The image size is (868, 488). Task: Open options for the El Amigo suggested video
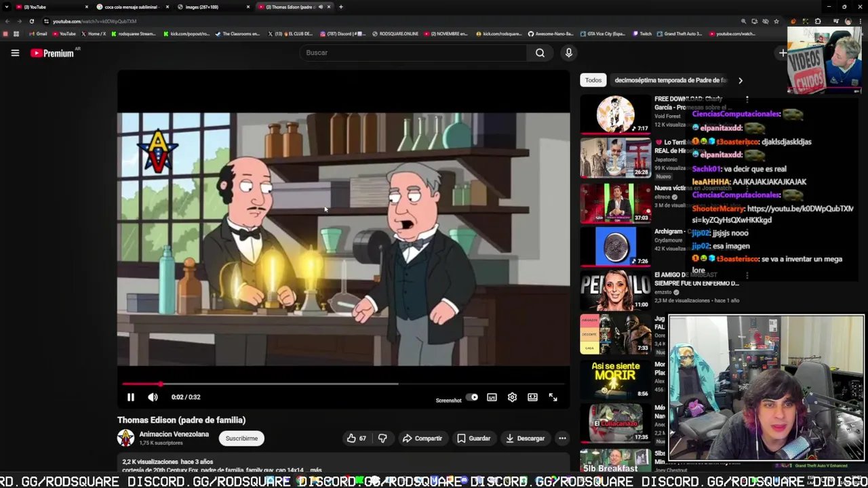[747, 276]
